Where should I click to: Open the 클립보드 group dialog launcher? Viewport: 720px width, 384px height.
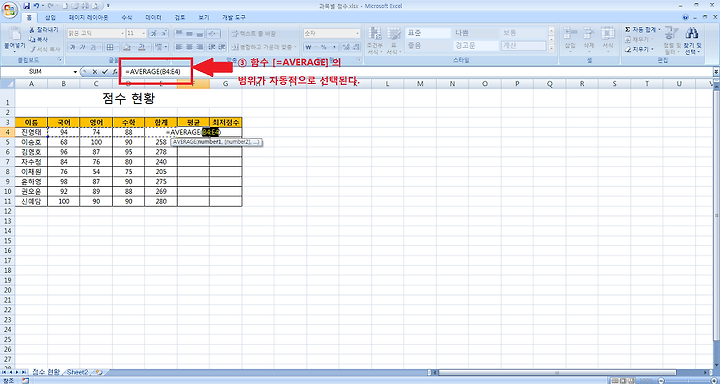60,60
